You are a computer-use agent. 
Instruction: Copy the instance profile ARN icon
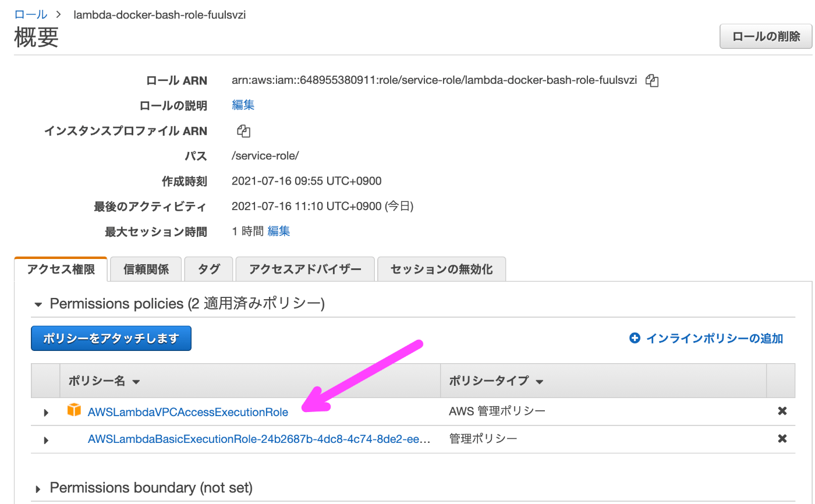[243, 131]
